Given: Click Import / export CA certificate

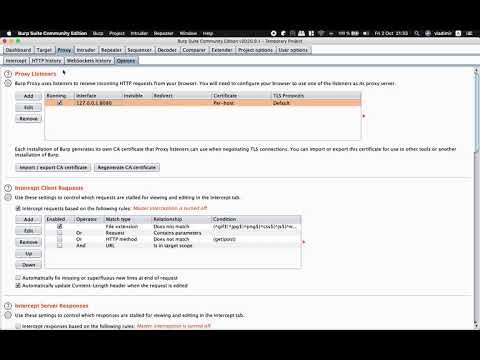Looking at the screenshot, I should click(x=53, y=167).
